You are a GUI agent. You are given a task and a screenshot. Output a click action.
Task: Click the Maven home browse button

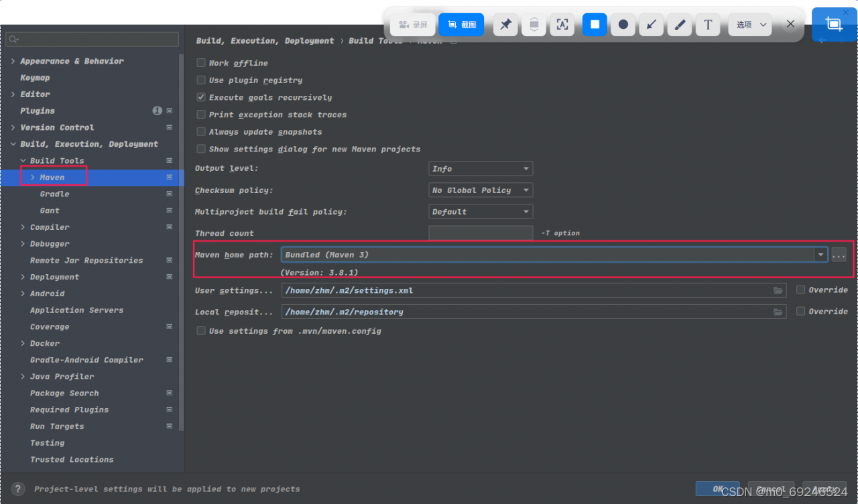[839, 255]
